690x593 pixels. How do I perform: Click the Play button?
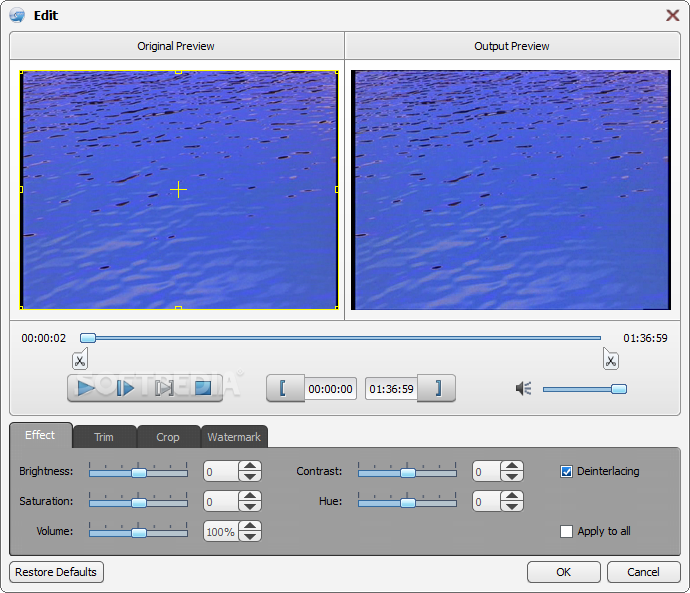coord(86,388)
